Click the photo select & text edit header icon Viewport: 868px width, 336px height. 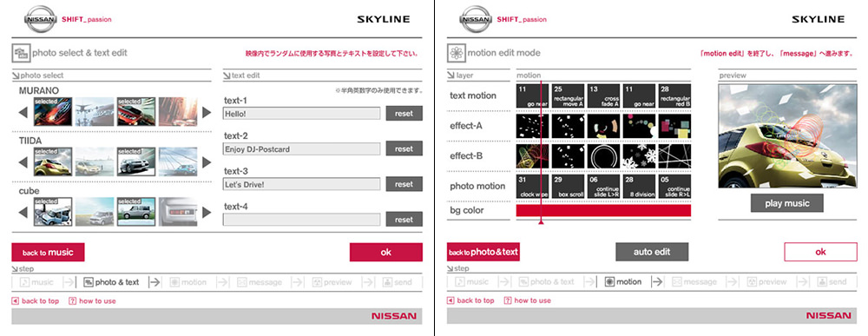(x=21, y=53)
